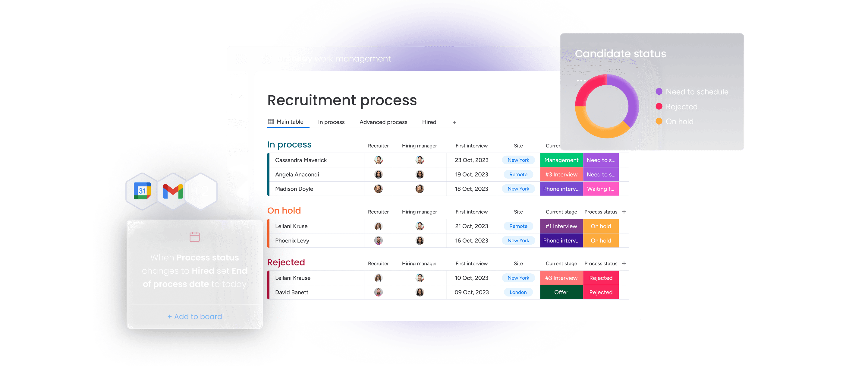Click Need to schedule legend color dot

tap(659, 91)
